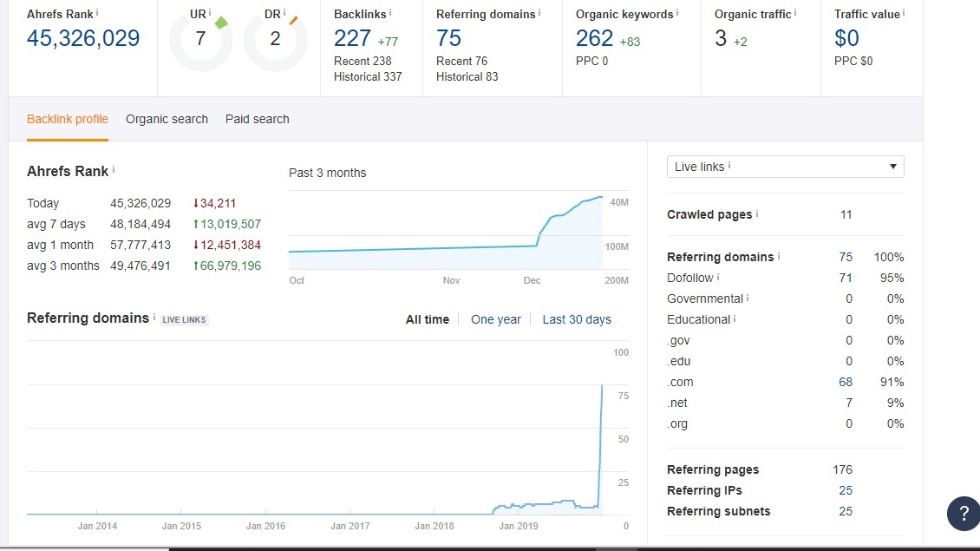980x551 pixels.
Task: Click info icon in sidebar Referring domains row
Action: (x=779, y=256)
